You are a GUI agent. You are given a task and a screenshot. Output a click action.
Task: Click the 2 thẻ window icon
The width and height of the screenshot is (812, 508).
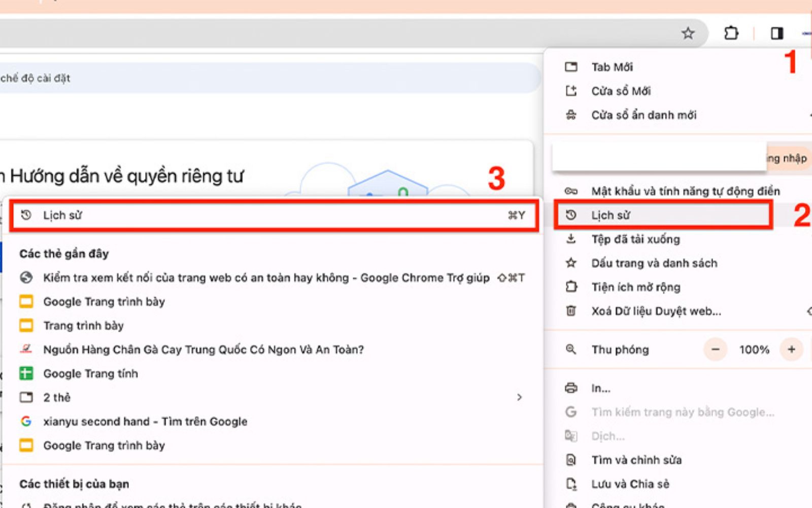tap(26, 397)
